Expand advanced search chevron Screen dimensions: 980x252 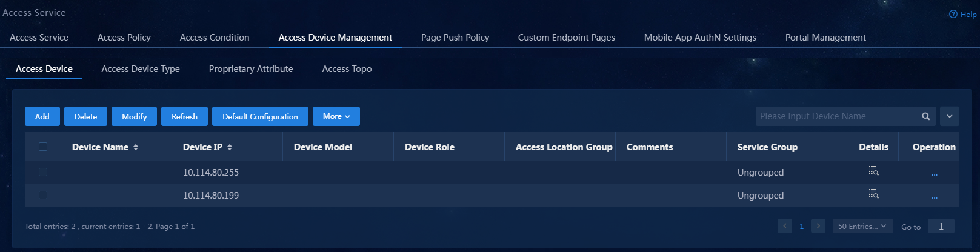(950, 116)
